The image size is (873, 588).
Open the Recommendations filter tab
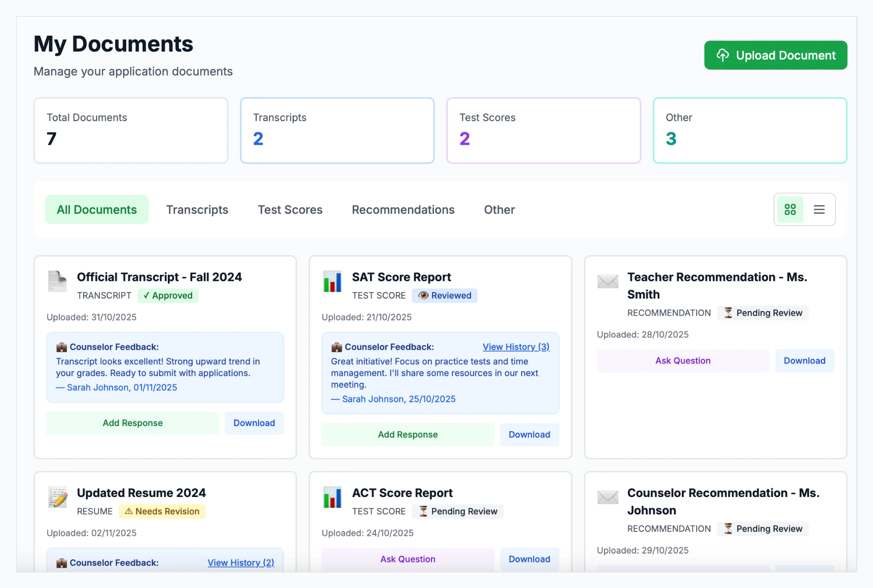tap(403, 210)
